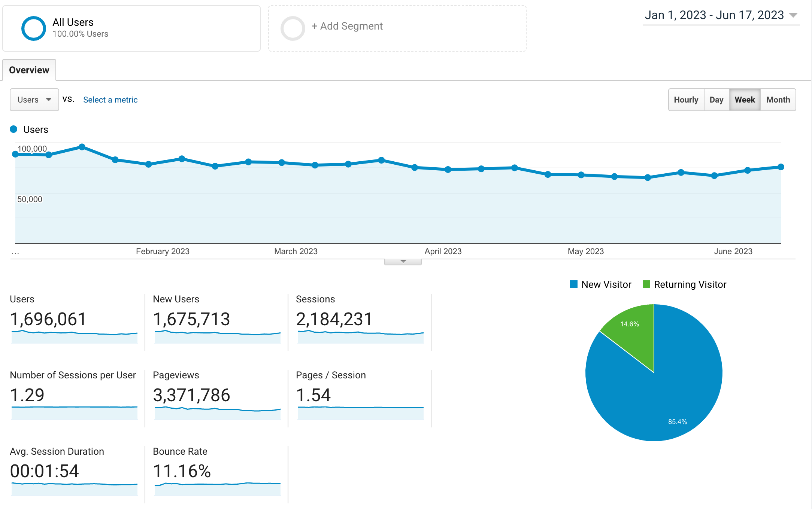This screenshot has height=509, width=812.
Task: Click the New Visitor legend square
Action: [573, 284]
